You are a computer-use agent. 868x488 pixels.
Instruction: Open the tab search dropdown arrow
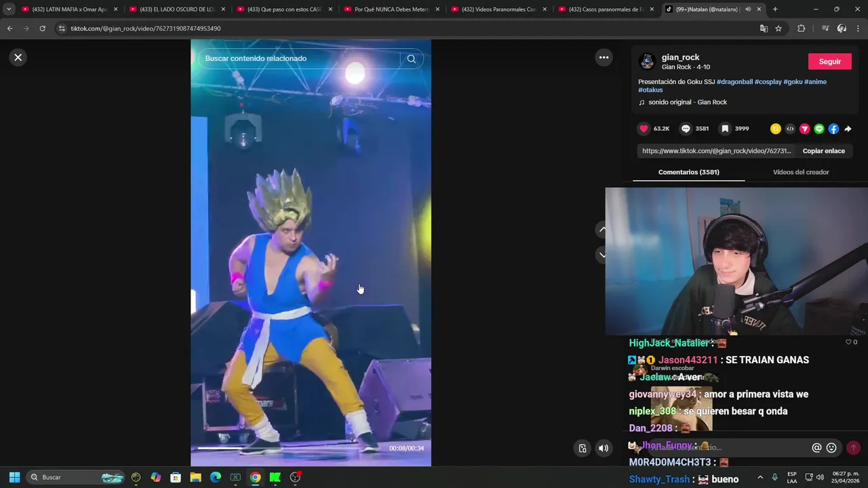[8, 9]
